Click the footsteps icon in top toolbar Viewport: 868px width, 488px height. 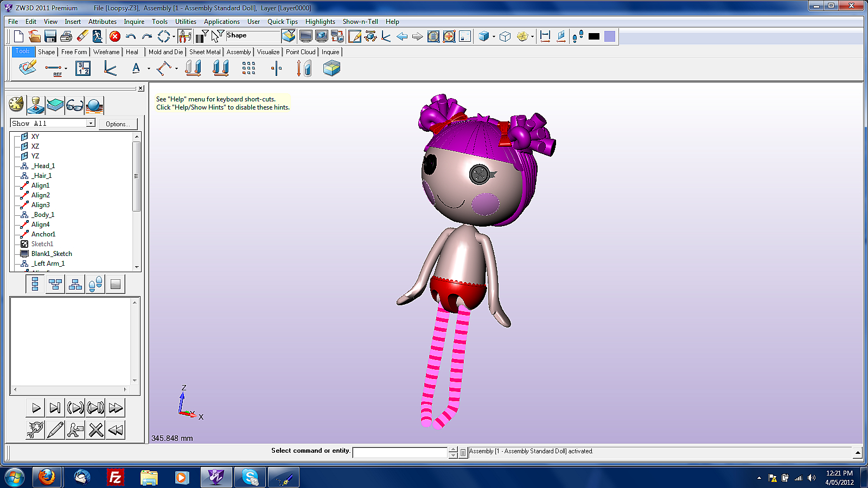click(578, 36)
